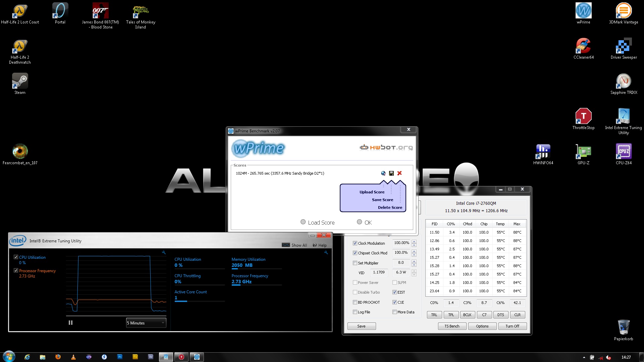Image resolution: width=644 pixels, height=362 pixels.
Task: Click the BCLK button
Action: [467, 315]
